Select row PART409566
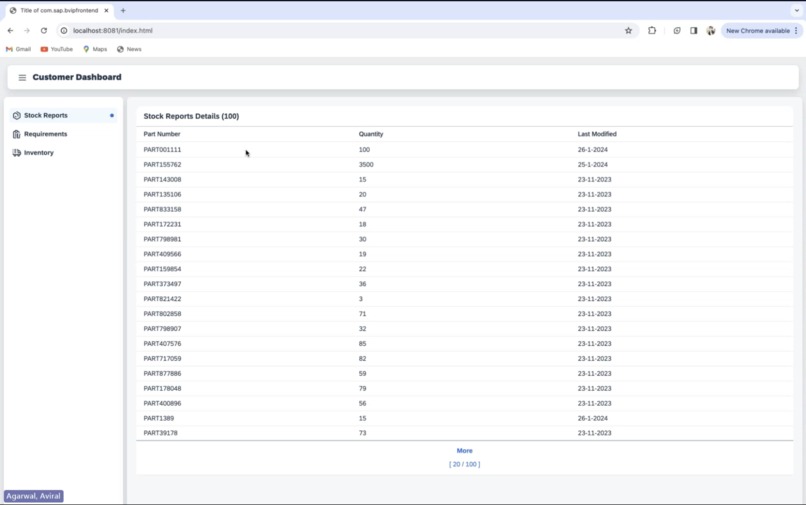806x505 pixels. 464,254
